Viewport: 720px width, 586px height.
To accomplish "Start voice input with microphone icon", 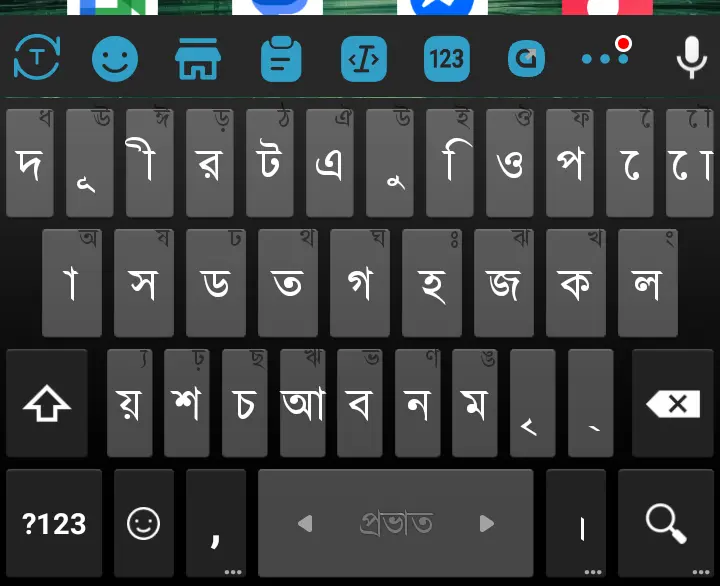I will [692, 57].
